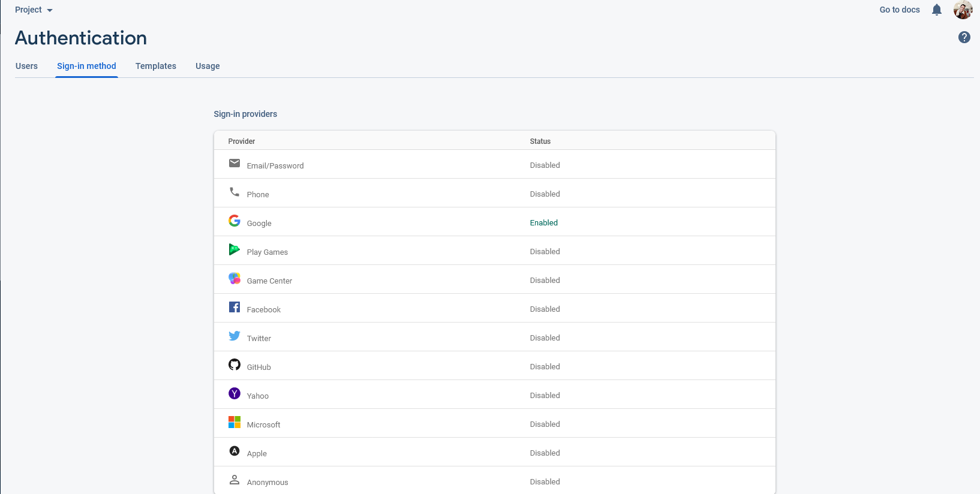980x494 pixels.
Task: Open the Google provider label
Action: 259,223
